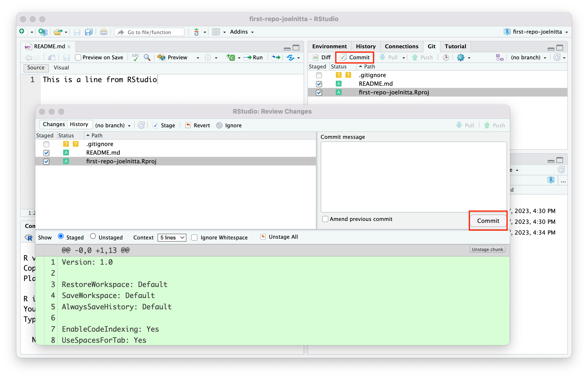Screen dimensions: 588x378
Task: Click Revert icon in Review Changes
Action: tap(188, 125)
